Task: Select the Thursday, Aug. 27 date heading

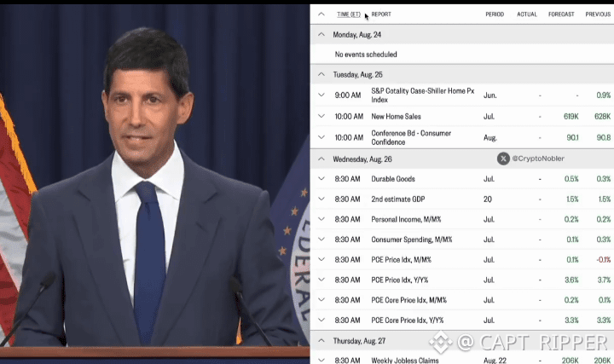Action: [359, 340]
